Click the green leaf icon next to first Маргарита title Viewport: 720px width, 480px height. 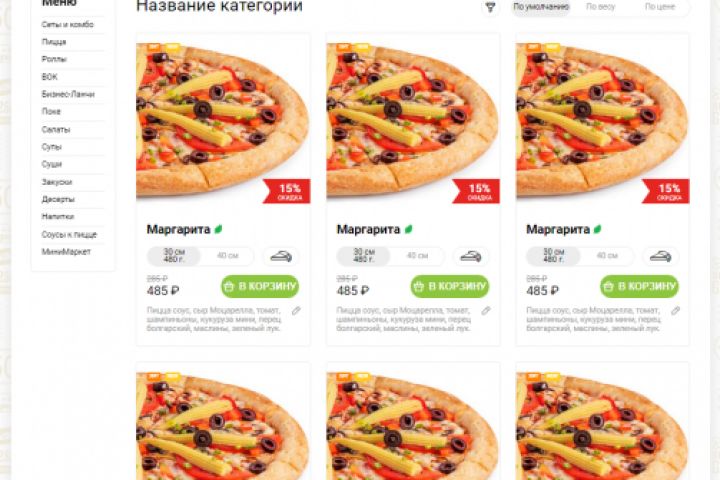(x=219, y=229)
